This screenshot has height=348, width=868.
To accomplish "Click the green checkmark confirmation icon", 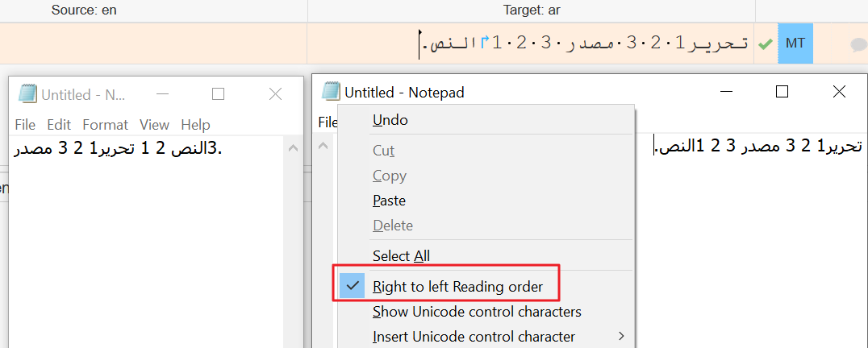I will click(765, 44).
